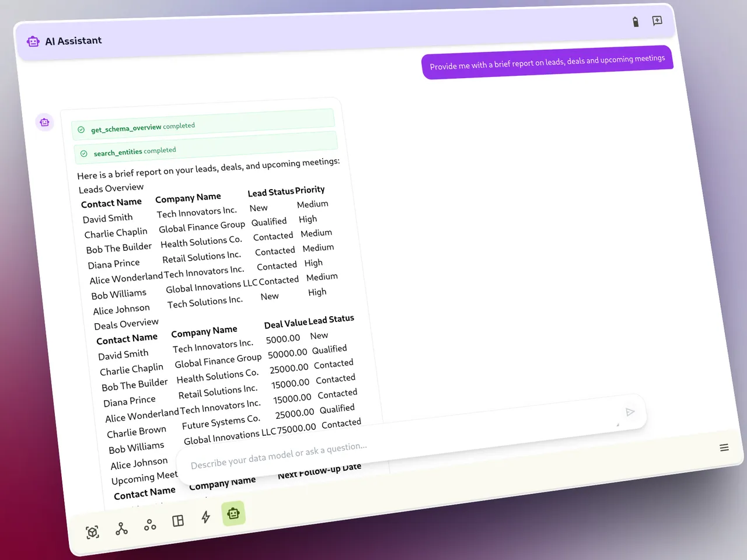Click the robot avatar beside the assistant reply
This screenshot has height=560, width=747.
click(44, 122)
